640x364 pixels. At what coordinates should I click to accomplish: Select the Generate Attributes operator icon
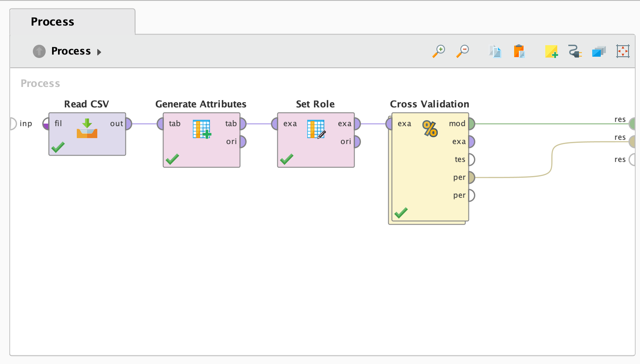201,129
